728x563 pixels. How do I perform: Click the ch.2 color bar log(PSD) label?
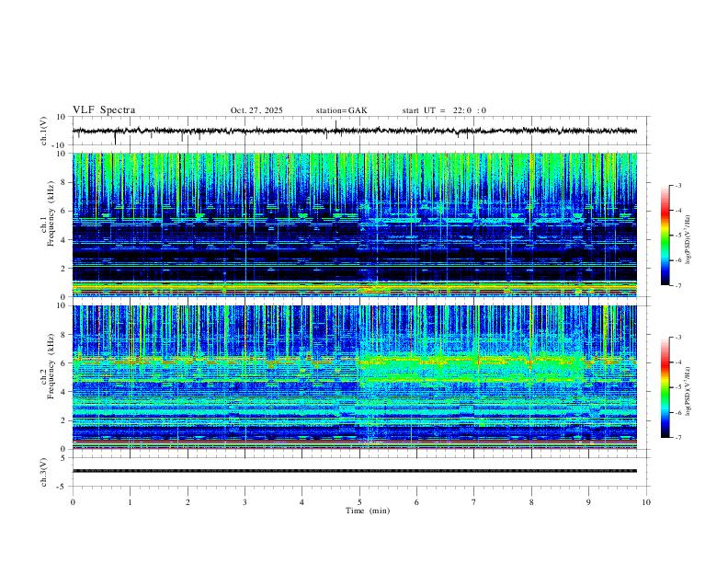point(688,391)
